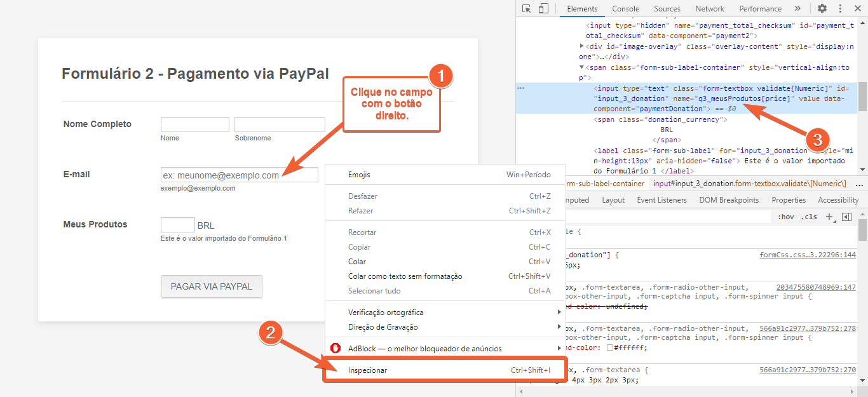This screenshot has height=397, width=868.
Task: Click the new style rule plus icon
Action: tap(829, 217)
